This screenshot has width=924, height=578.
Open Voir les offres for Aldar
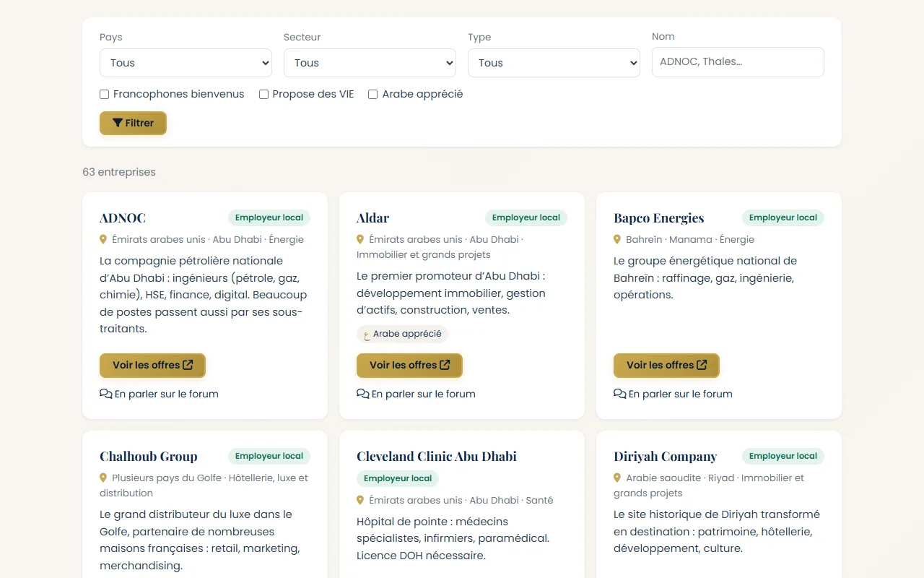pos(409,366)
